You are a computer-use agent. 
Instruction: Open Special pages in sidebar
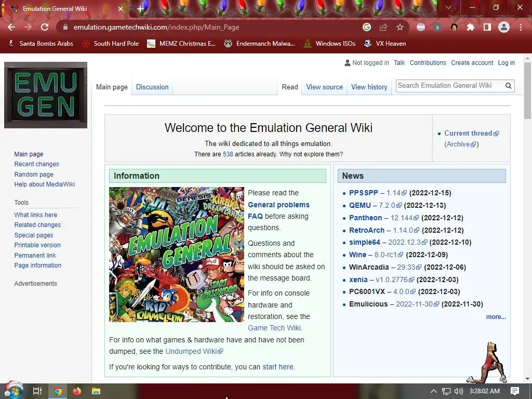pos(34,235)
